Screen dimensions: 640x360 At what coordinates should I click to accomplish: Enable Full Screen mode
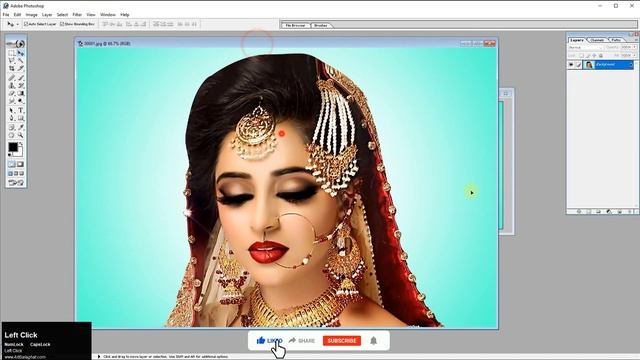click(21, 173)
